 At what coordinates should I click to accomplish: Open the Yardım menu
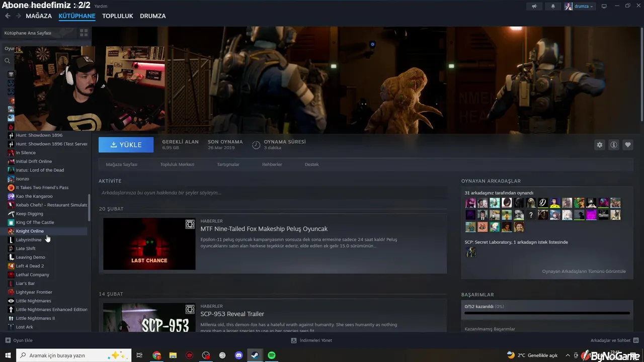(x=101, y=6)
